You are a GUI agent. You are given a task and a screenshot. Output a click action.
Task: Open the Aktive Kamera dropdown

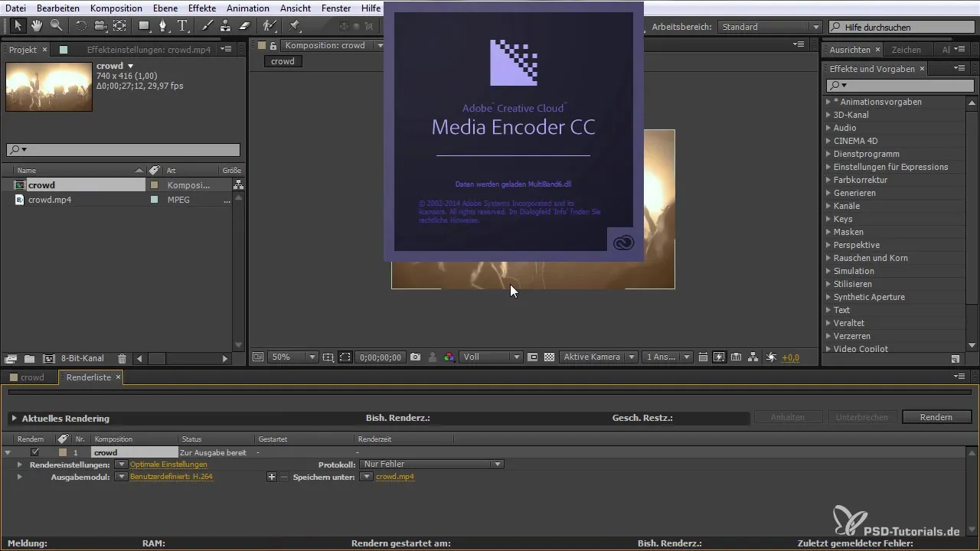(x=599, y=357)
